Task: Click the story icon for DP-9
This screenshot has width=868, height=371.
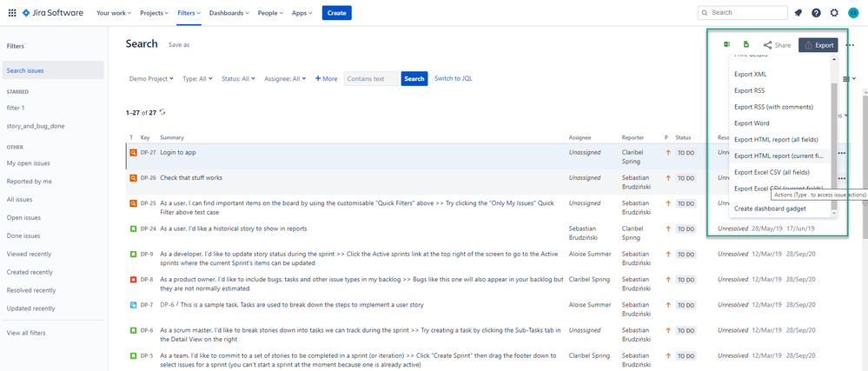Action: [x=133, y=255]
